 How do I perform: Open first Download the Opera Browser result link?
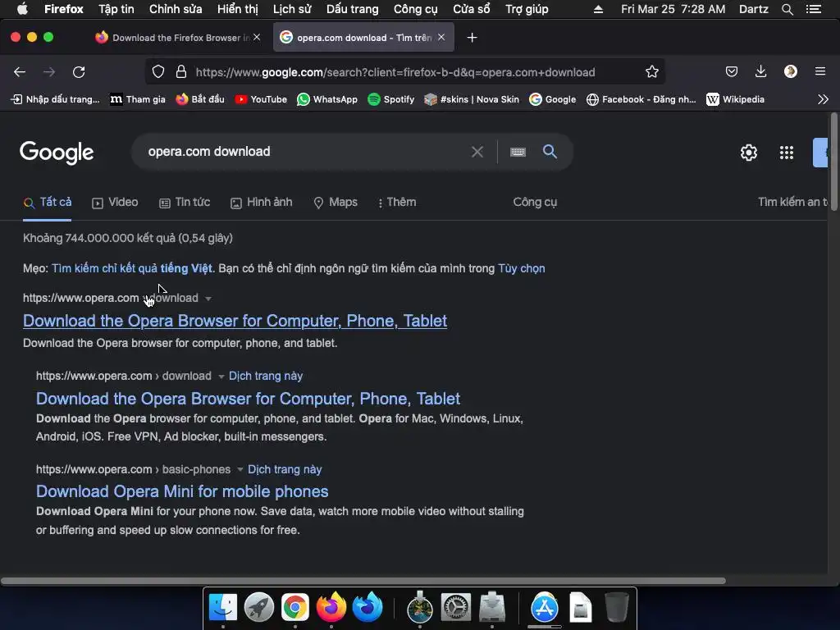235,321
